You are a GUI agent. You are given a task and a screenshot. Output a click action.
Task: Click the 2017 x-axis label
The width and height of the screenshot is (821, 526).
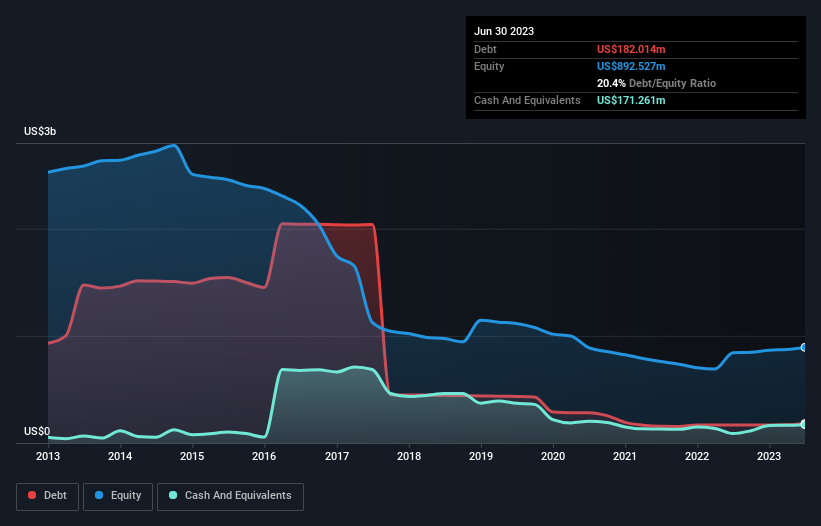click(337, 456)
